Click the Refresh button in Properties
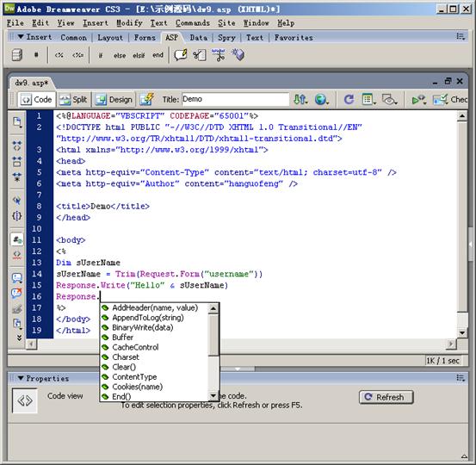The width and height of the screenshot is (476, 465). click(x=386, y=397)
